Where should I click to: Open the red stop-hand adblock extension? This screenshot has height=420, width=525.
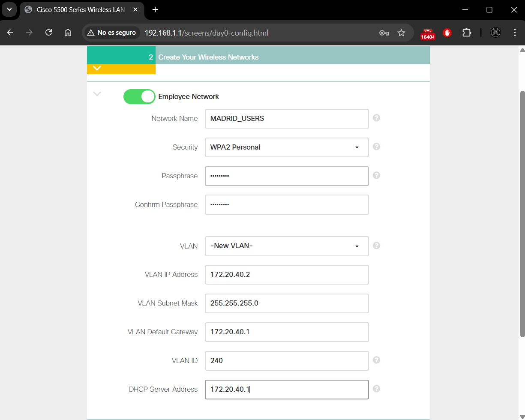coord(447,33)
